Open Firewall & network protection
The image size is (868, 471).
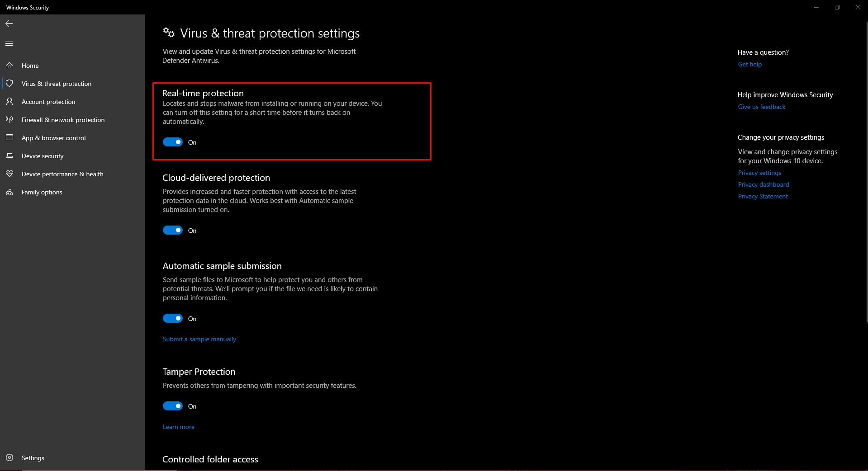pyautogui.click(x=72, y=120)
